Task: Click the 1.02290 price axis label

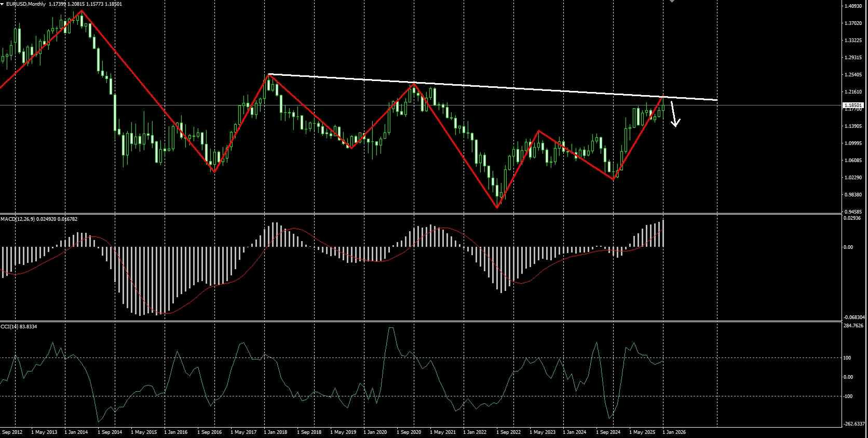Action: (x=853, y=178)
